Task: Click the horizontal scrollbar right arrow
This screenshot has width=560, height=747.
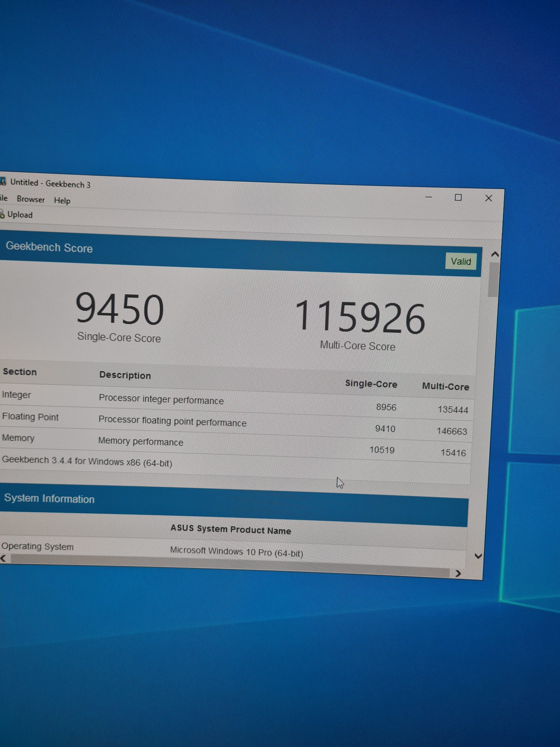Action: tap(458, 573)
